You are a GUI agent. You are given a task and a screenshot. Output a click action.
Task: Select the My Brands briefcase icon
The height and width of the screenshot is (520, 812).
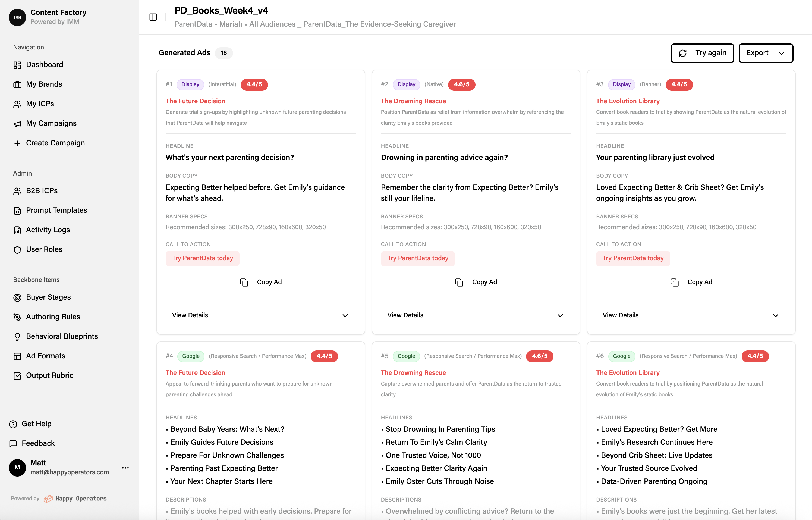pos(18,84)
